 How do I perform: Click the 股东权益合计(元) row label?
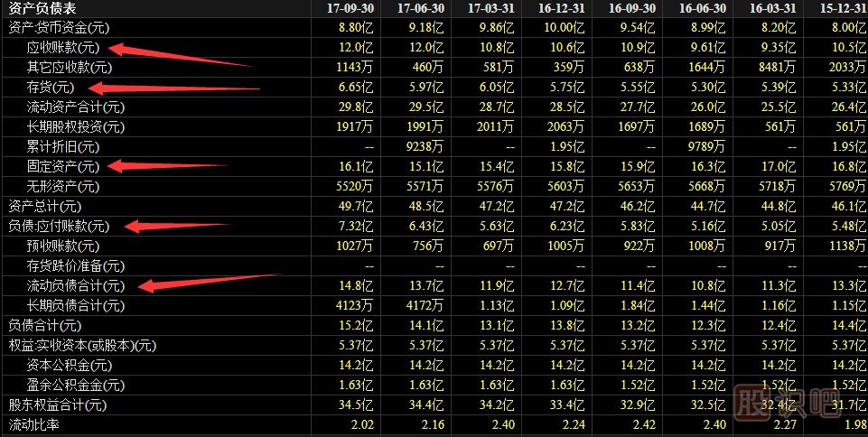click(x=57, y=404)
